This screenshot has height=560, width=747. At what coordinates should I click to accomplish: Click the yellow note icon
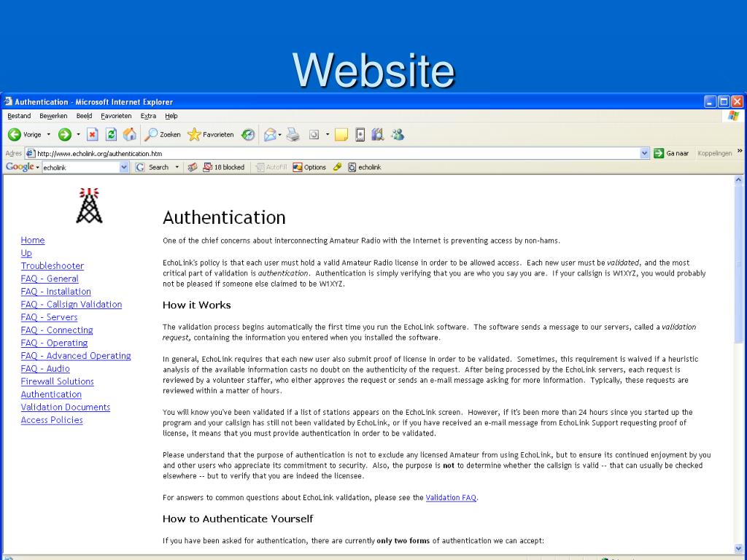[x=341, y=135]
